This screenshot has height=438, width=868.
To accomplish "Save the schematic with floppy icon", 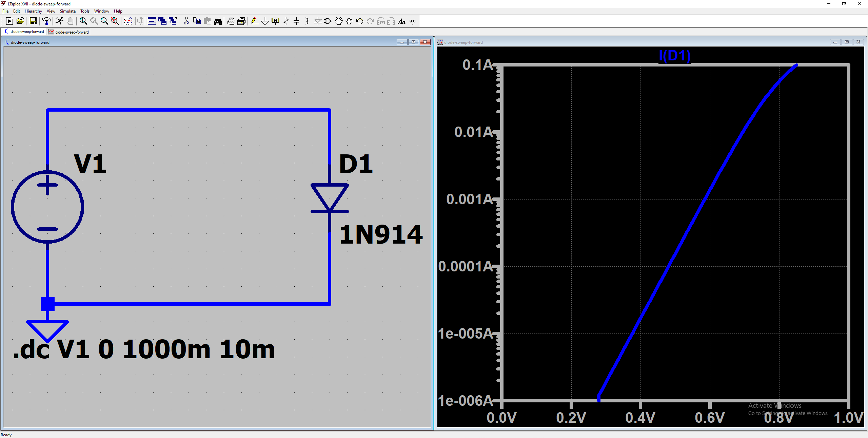I will click(33, 21).
